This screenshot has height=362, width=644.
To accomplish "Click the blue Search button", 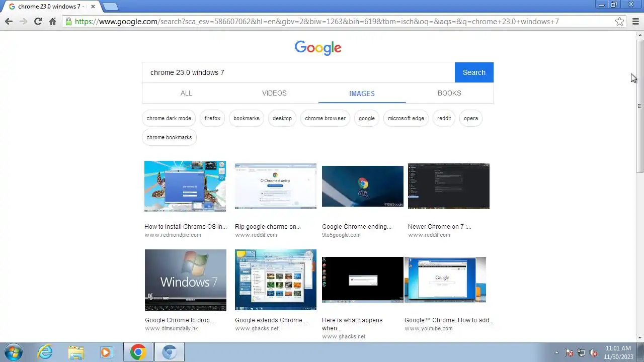I will click(x=474, y=72).
